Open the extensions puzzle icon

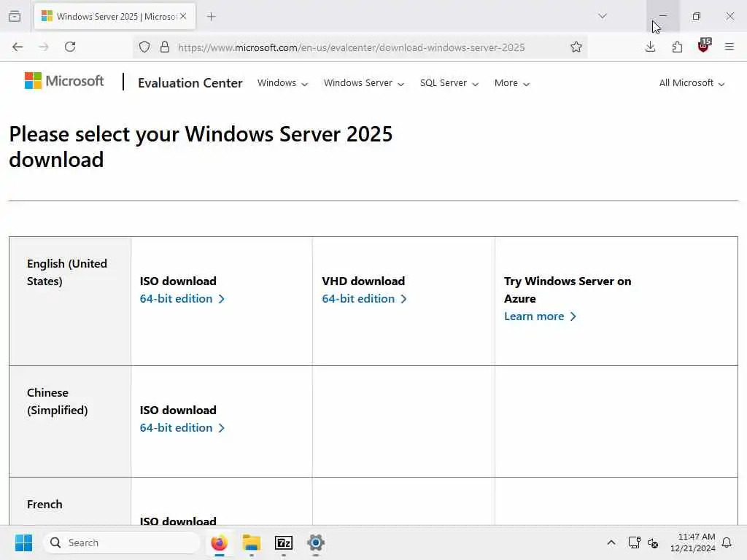pyautogui.click(x=677, y=47)
